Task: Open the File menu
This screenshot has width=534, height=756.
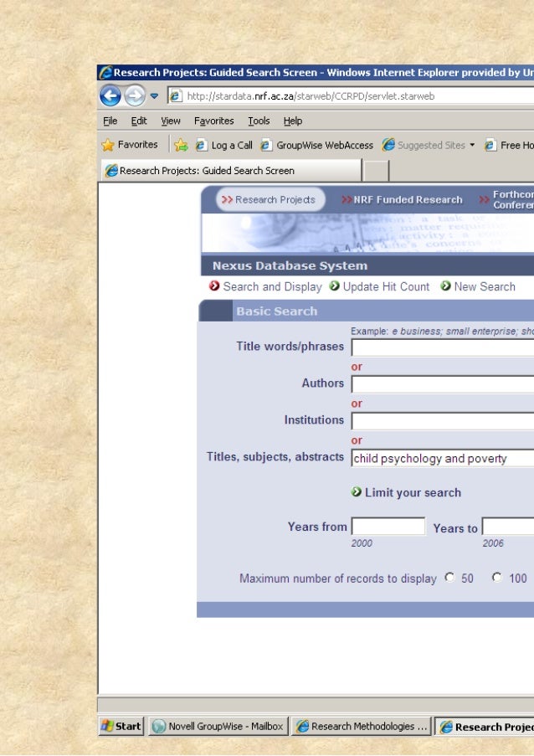Action: pyautogui.click(x=110, y=121)
